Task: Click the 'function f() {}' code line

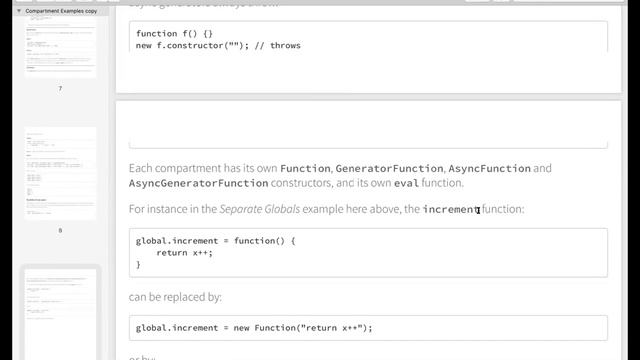Action: tap(174, 33)
